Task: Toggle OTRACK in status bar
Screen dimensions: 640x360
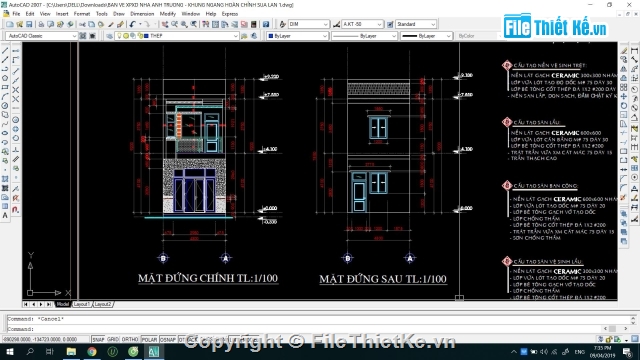Action: click(x=188, y=340)
